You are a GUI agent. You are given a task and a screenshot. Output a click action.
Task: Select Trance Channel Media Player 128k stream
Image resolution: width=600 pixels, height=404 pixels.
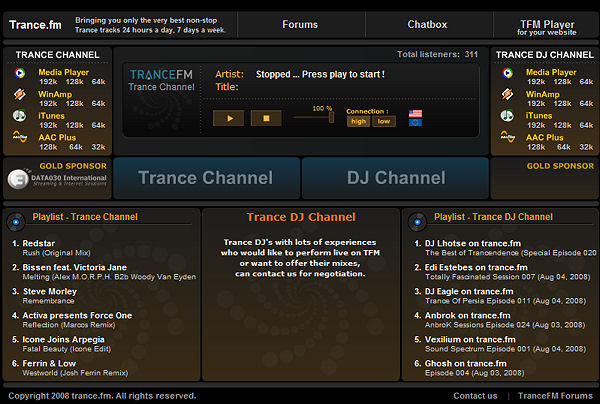pyautogui.click(x=74, y=82)
